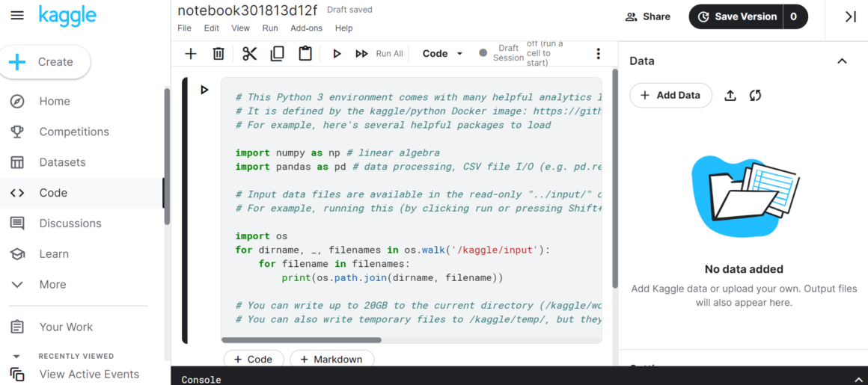This screenshot has width=868, height=385.
Task: Cut the cell using the scissors icon
Action: (x=249, y=54)
